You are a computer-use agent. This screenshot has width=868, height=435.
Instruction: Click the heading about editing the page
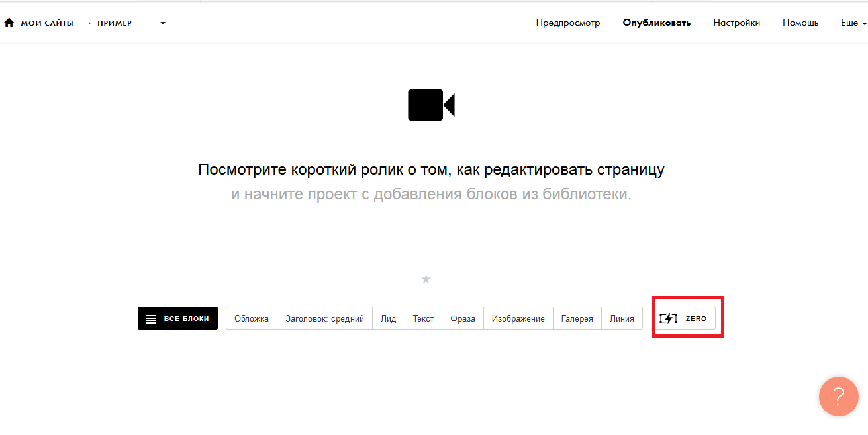(431, 169)
